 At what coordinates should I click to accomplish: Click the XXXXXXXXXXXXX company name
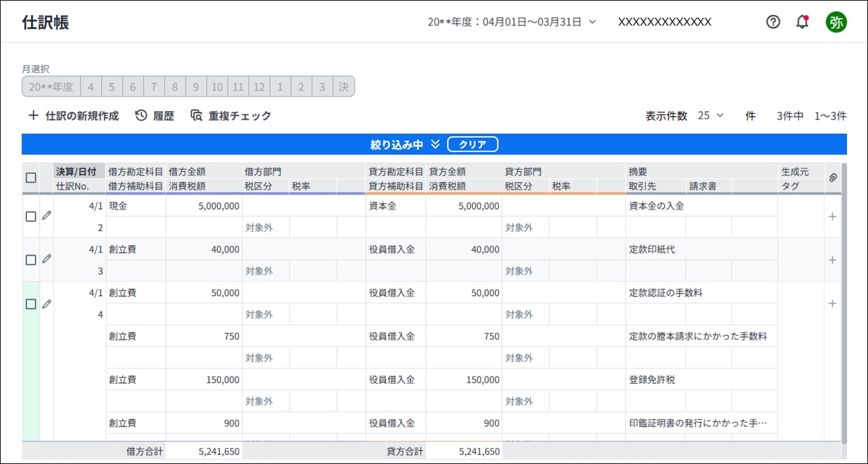[665, 22]
